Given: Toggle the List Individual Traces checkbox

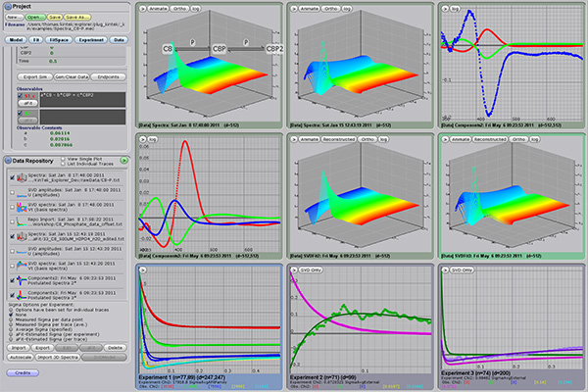Looking at the screenshot, I should coord(61,163).
